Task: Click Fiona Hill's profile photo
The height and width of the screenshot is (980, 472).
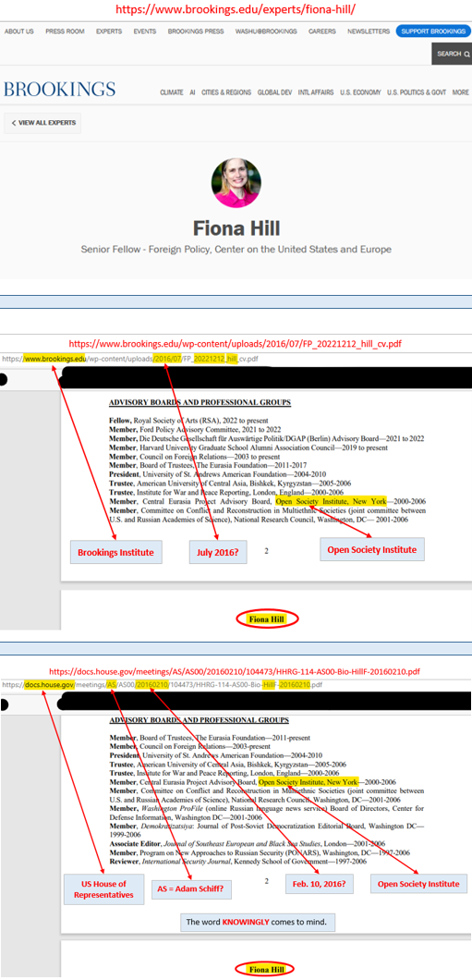Action: pos(236,182)
